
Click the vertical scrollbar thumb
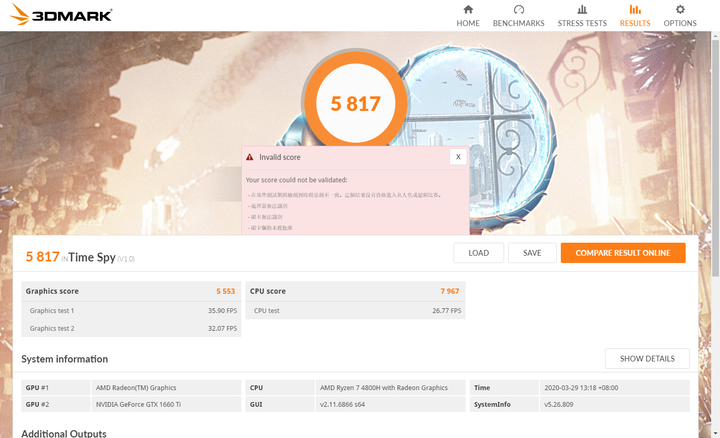(x=715, y=157)
